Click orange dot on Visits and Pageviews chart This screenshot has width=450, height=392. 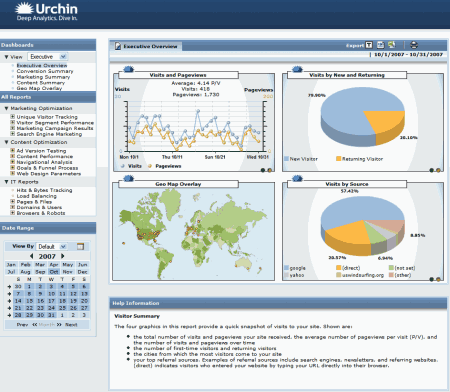269,170
